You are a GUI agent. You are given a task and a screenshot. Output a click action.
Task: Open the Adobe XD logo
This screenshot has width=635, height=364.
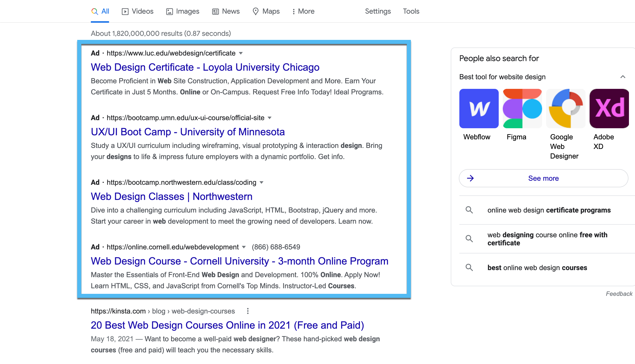(x=609, y=109)
